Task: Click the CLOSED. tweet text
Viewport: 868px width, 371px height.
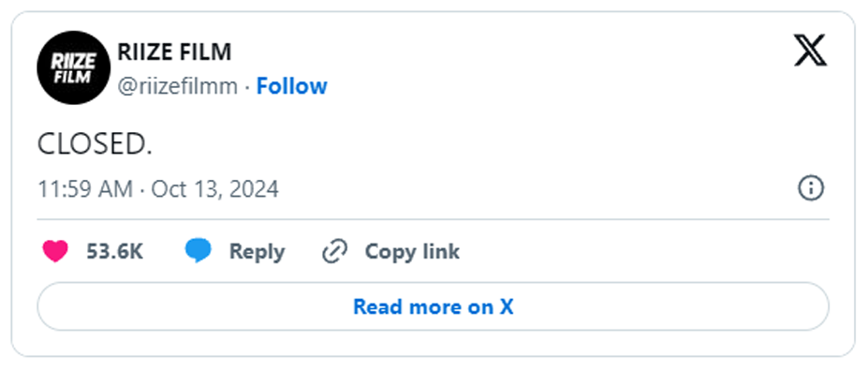Action: tap(95, 145)
